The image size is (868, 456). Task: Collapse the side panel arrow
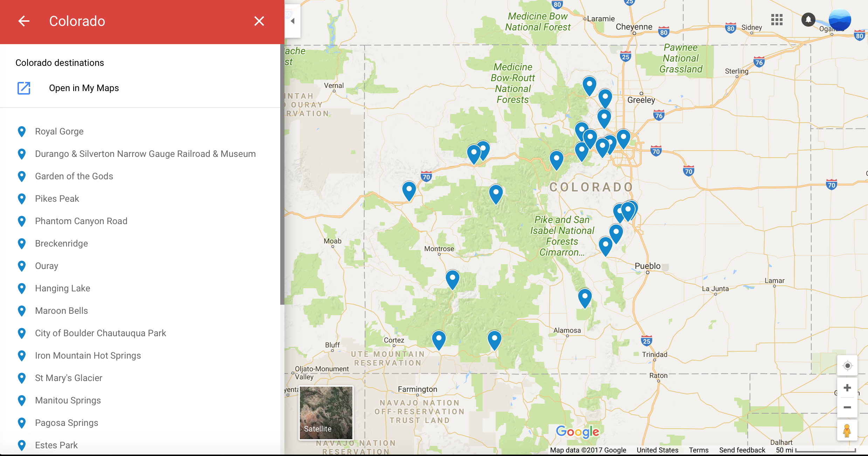pos(292,21)
